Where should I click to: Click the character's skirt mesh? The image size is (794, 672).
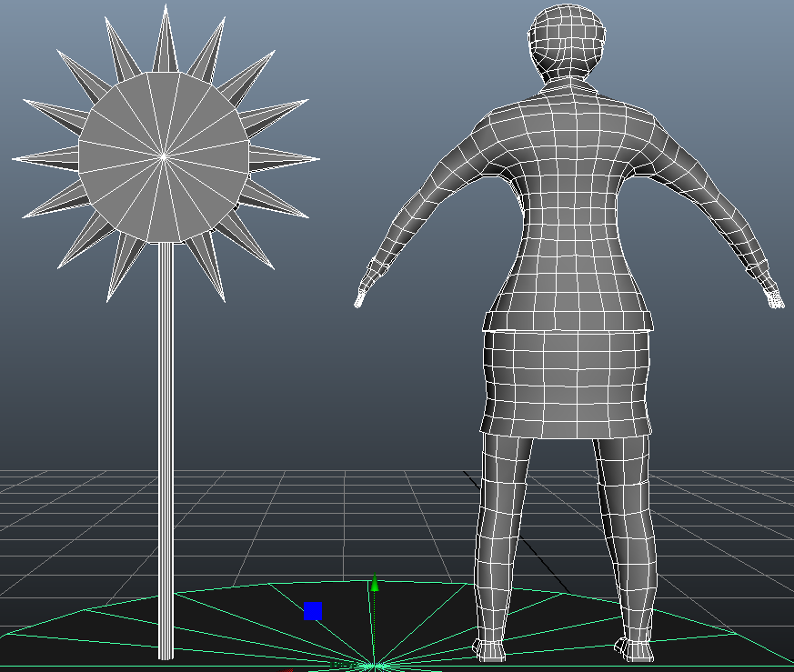pos(566,384)
